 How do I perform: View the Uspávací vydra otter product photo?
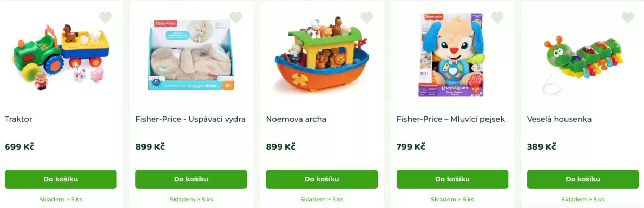191,56
